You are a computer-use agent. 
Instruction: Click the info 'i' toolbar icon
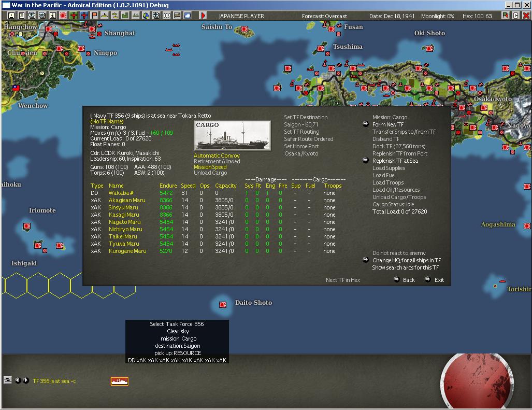53,16
